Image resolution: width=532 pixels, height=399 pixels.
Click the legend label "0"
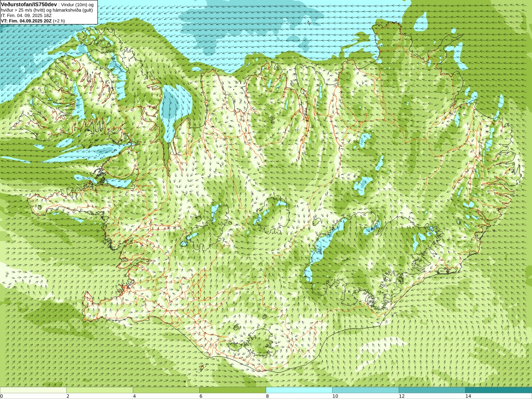2,396
